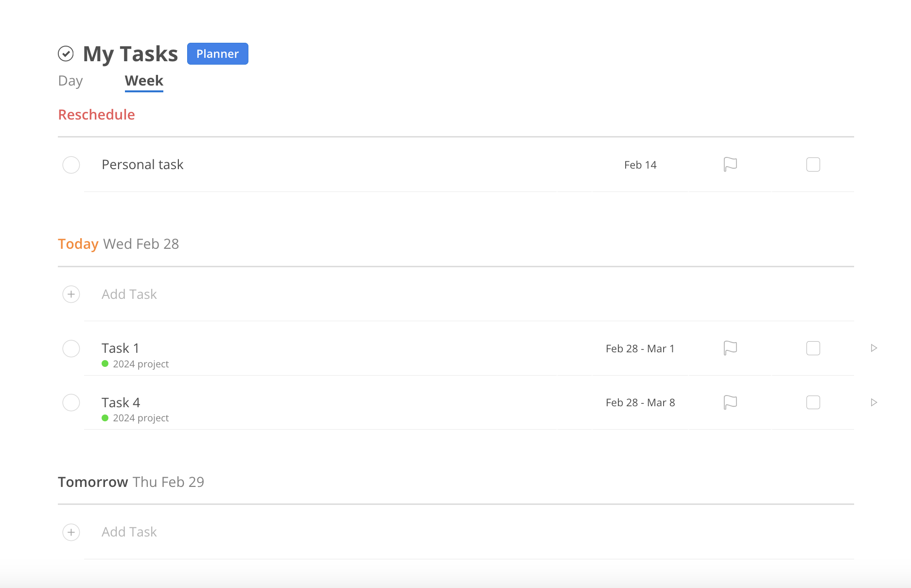Click the green project color dot on Task 4

[105, 417]
